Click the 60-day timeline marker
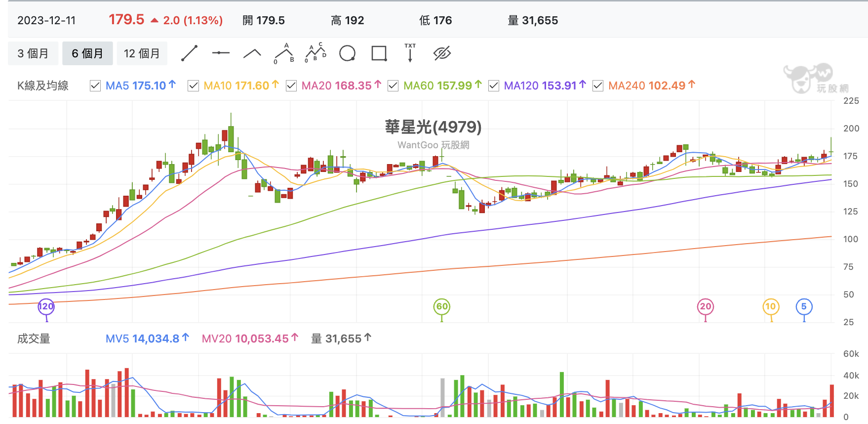Screen dimensions: 868x424 coord(442,306)
